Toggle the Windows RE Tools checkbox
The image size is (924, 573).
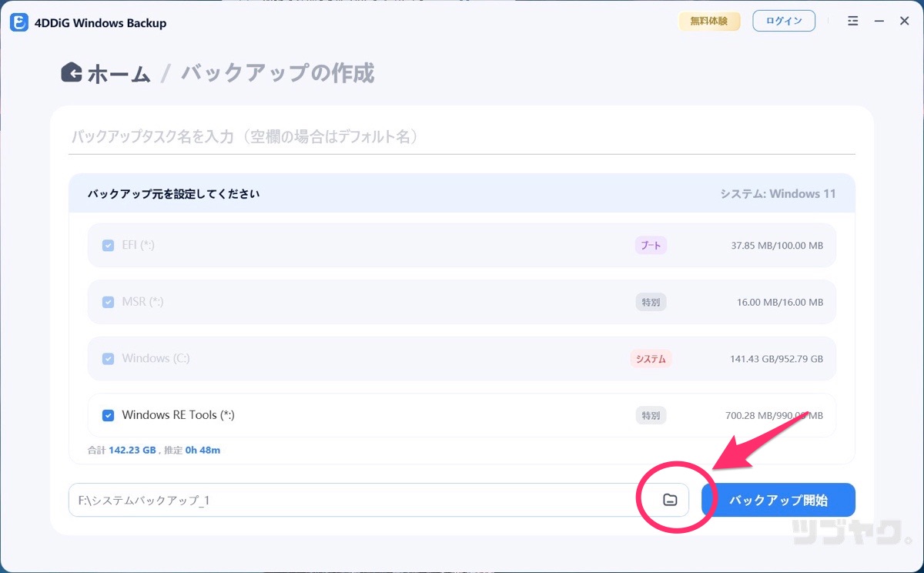(109, 415)
